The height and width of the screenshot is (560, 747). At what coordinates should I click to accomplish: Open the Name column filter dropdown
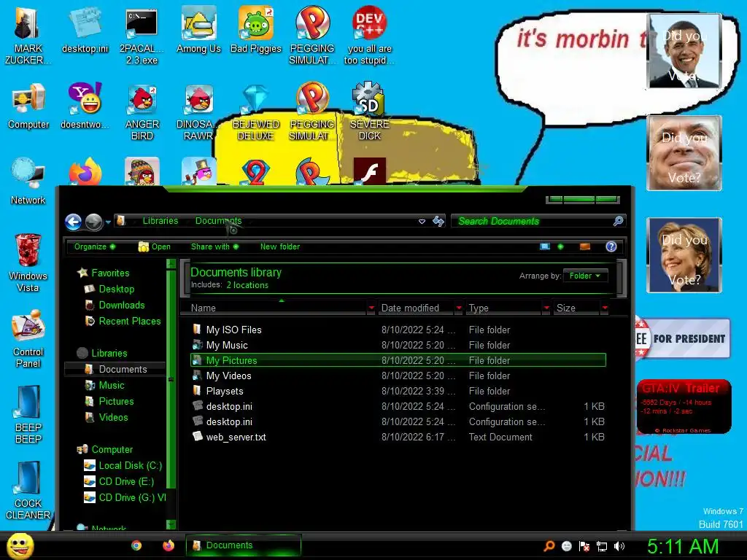tap(371, 308)
